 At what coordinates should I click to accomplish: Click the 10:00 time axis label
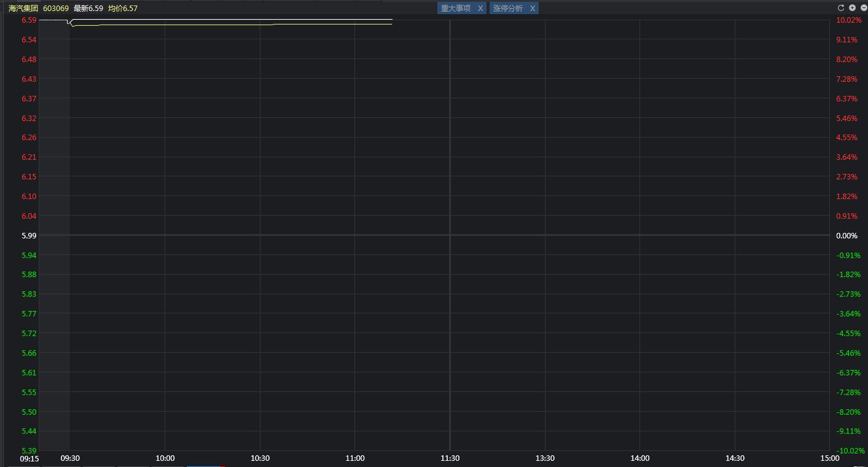coord(165,458)
